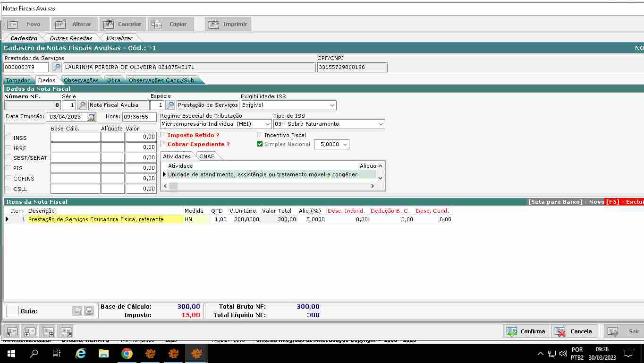Click the Prestador de Serviços search magnifier
This screenshot has height=363, width=644.
click(x=57, y=68)
